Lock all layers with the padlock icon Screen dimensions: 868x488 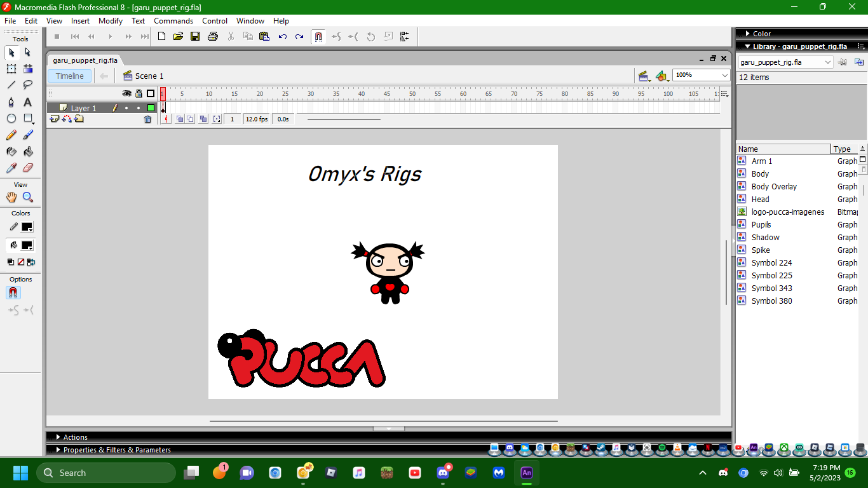(x=139, y=93)
